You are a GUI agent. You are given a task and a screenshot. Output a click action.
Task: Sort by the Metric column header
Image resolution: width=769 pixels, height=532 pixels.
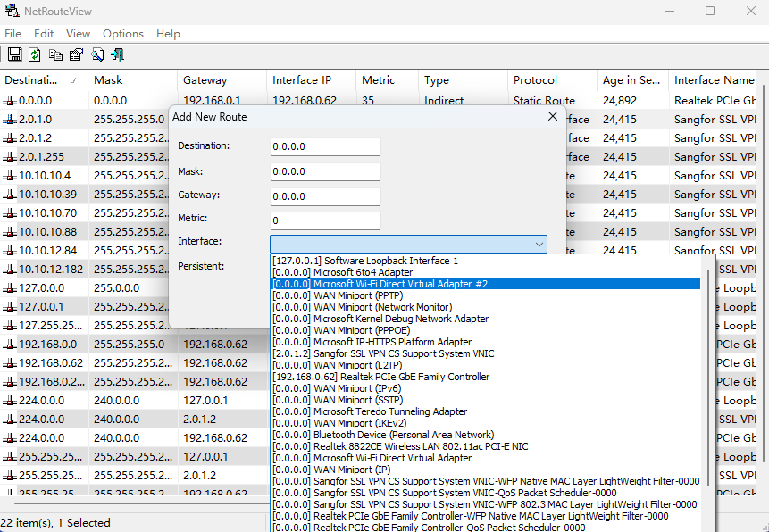[378, 80]
